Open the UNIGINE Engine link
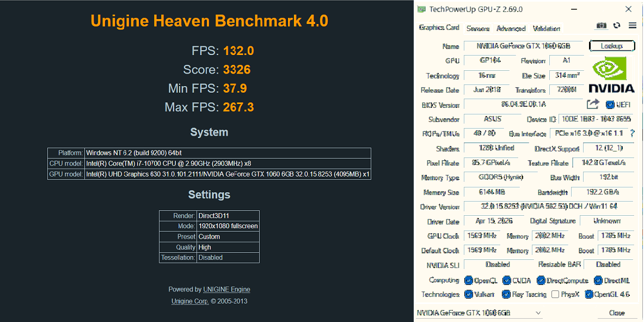This screenshot has width=644, height=322. coord(226,289)
